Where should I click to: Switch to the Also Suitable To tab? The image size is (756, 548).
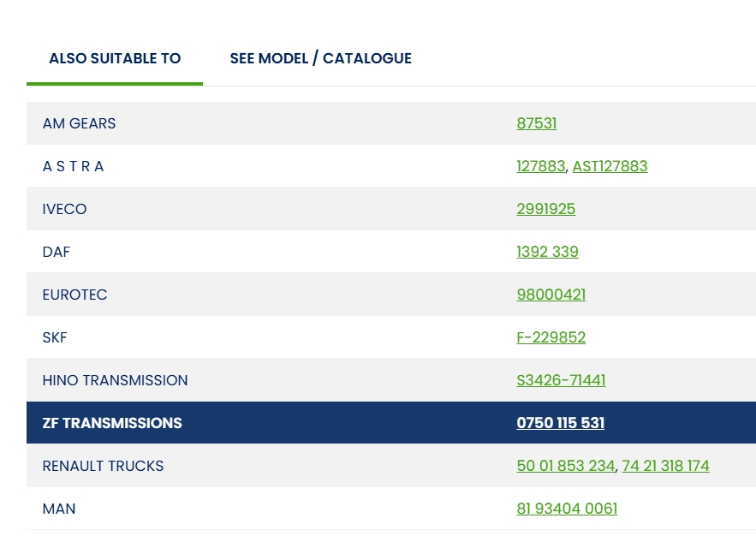pos(115,58)
